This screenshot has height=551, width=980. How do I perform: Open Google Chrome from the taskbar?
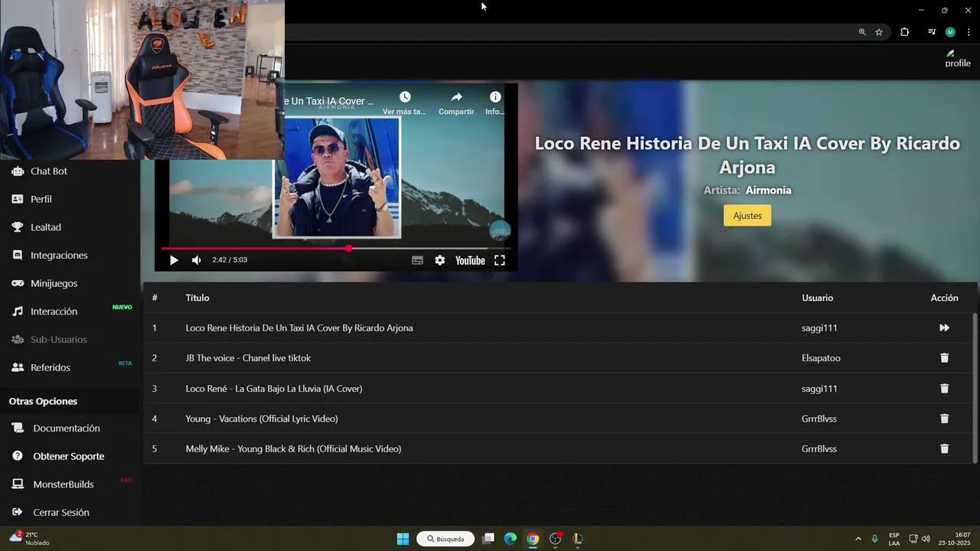(533, 539)
